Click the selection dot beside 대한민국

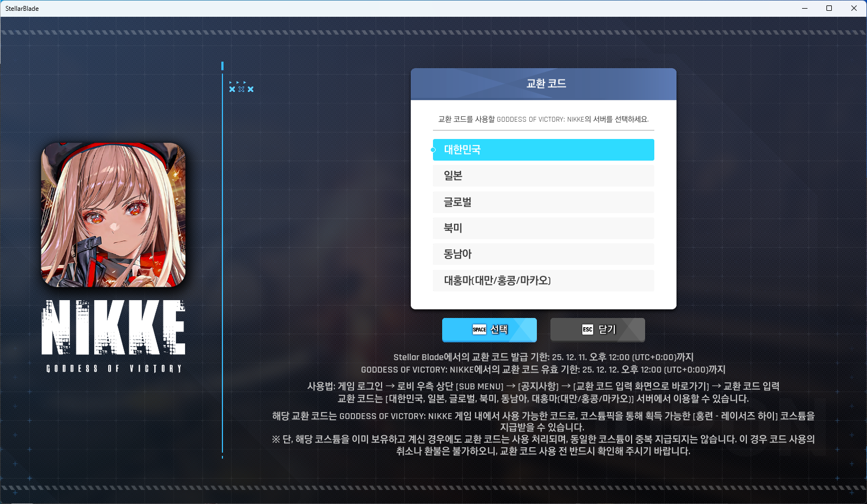(433, 150)
